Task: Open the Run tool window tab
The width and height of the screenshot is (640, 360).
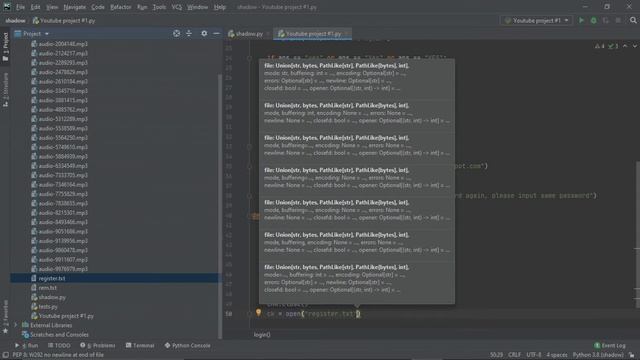Action: tap(27, 345)
